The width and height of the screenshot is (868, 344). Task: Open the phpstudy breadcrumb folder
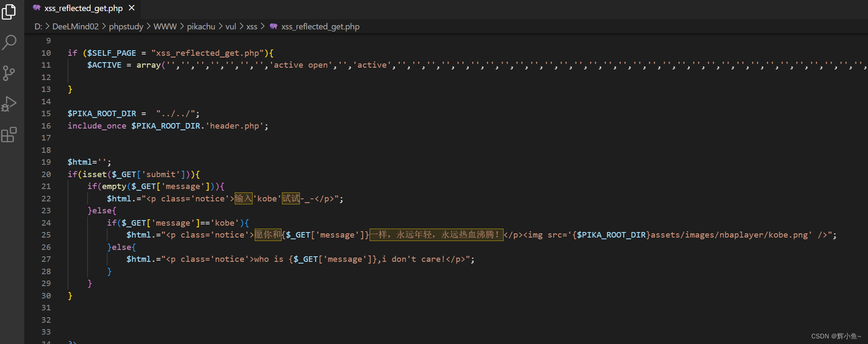click(x=126, y=26)
